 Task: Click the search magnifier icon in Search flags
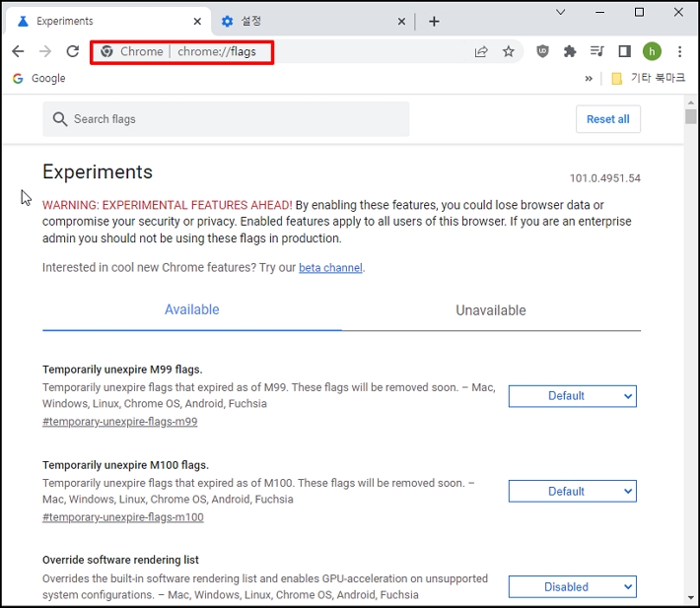(60, 119)
